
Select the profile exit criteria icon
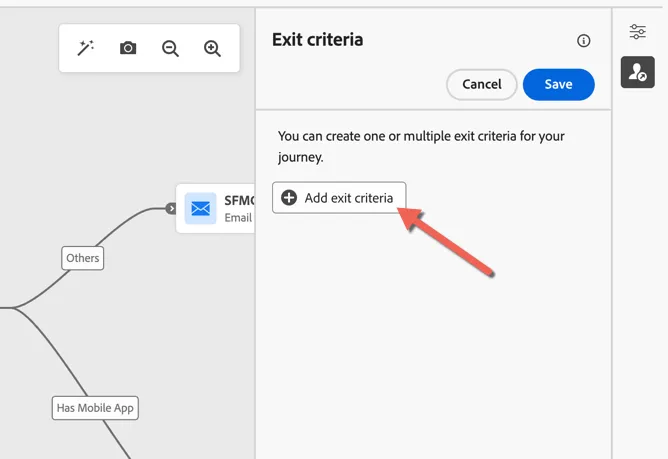(x=637, y=72)
